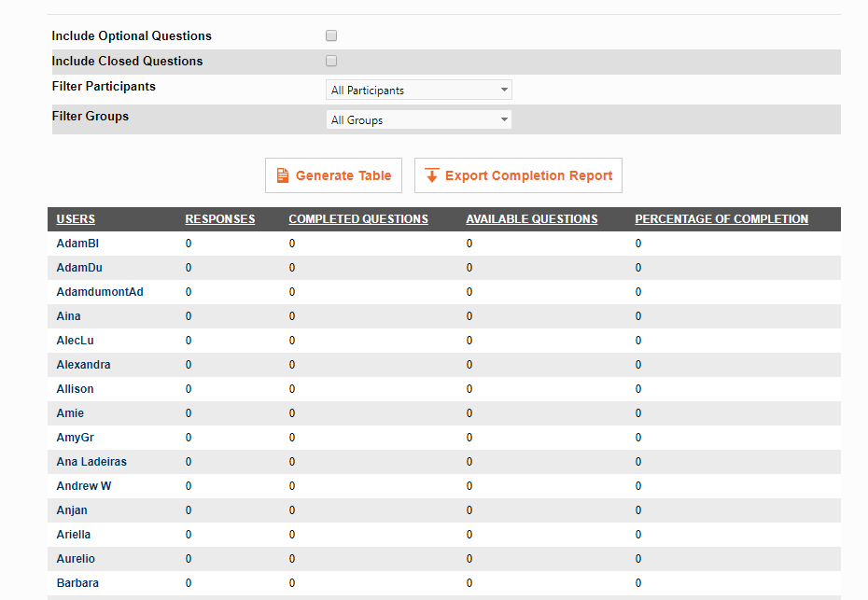The height and width of the screenshot is (600, 868).
Task: Sort by AVAILABLE QUESTIONS header
Action: pyautogui.click(x=532, y=219)
